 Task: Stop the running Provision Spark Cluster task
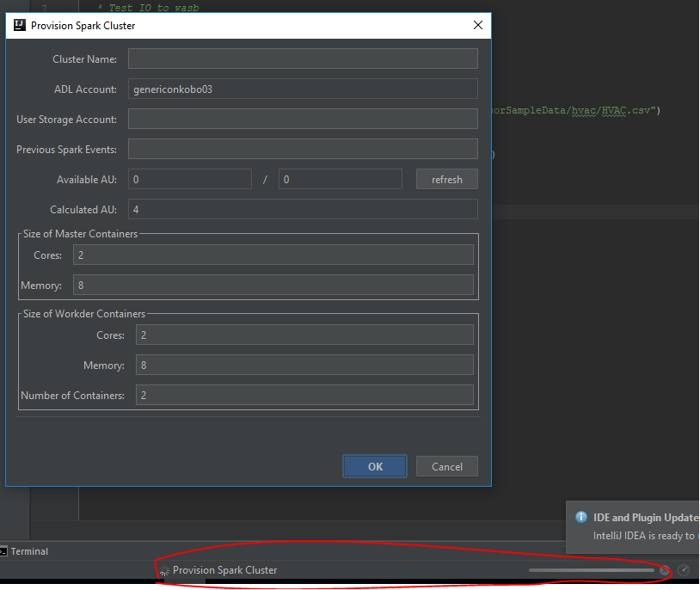click(x=664, y=570)
